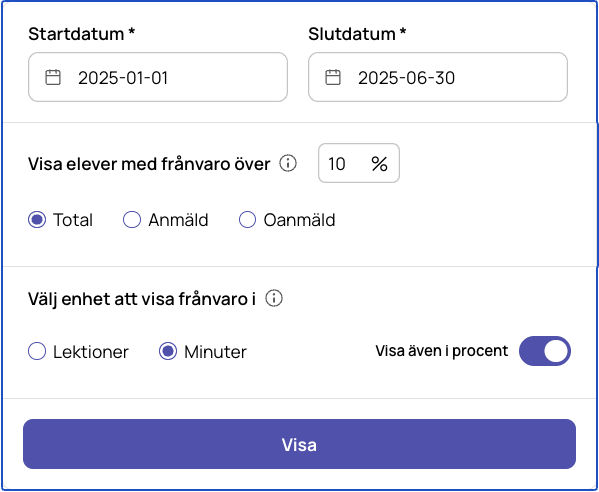The height and width of the screenshot is (492, 599).
Task: Click the Visa elever med frånvaro över text
Action: (149, 164)
